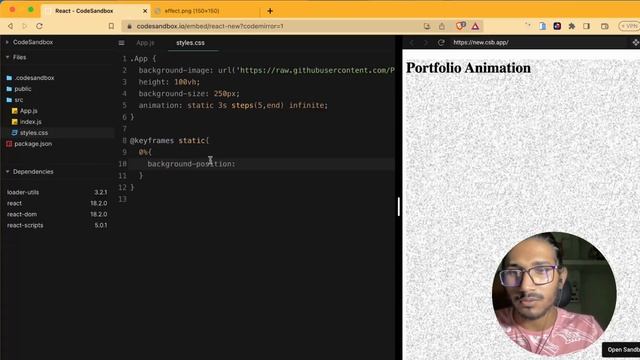This screenshot has height=360, width=640.
Task: Select the styles.css editor tab
Action: (x=191, y=42)
